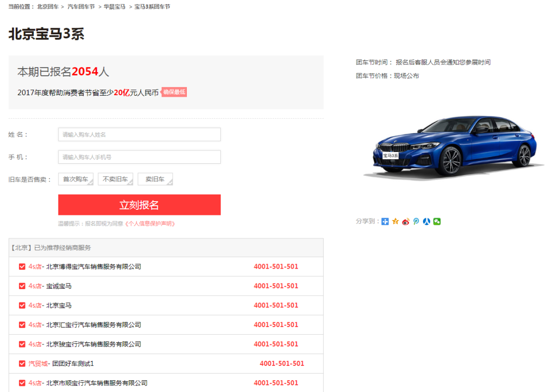Open the 汽车团车节 breadcrumb link
Image resolution: width=553 pixels, height=392 pixels.
(81, 7)
